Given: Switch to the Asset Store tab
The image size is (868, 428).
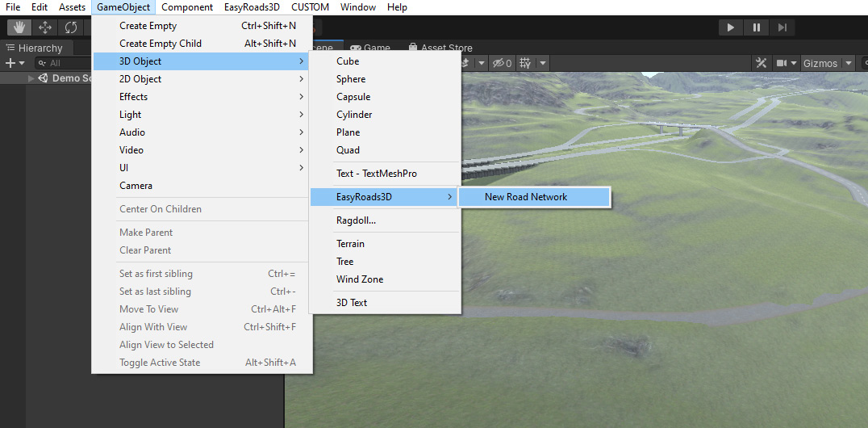Looking at the screenshot, I should pyautogui.click(x=440, y=48).
